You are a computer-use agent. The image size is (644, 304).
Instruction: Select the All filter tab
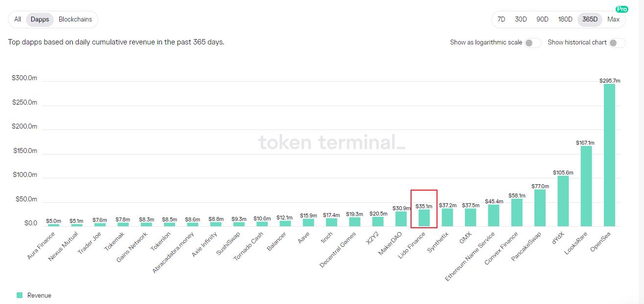[18, 20]
